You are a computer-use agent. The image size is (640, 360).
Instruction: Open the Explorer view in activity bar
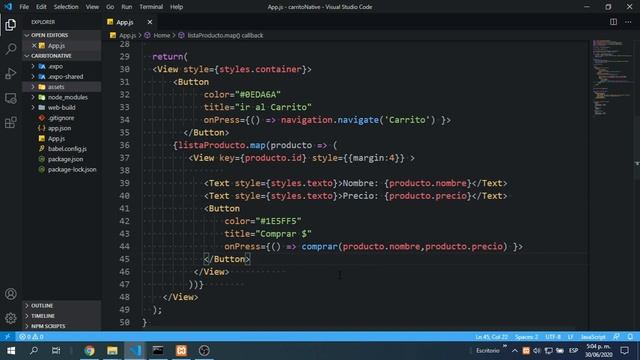(x=11, y=25)
